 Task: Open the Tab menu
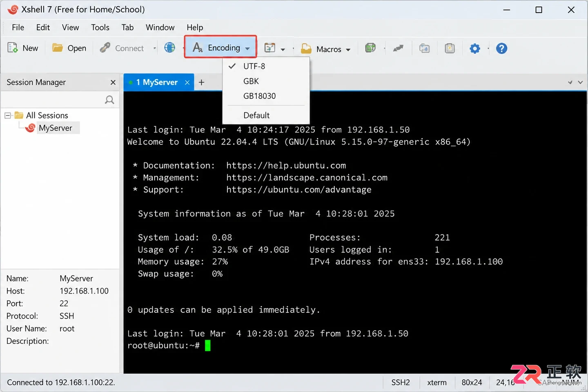127,27
